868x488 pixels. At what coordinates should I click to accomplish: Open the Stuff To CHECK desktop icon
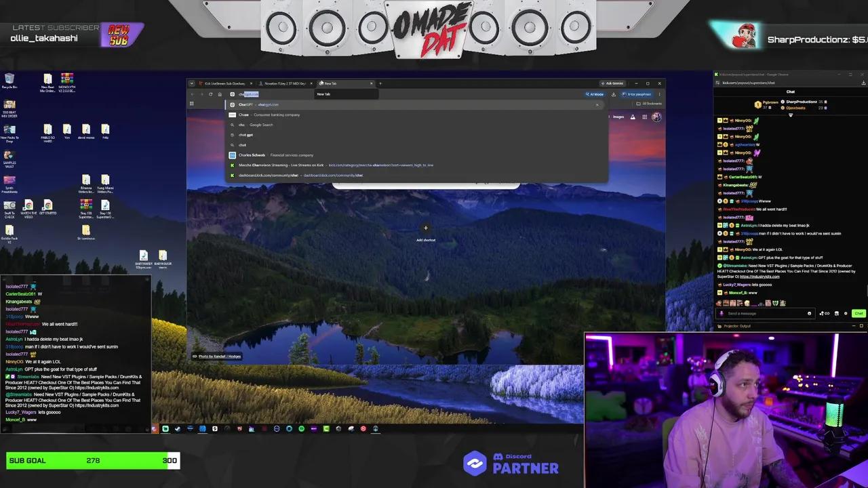[9, 209]
